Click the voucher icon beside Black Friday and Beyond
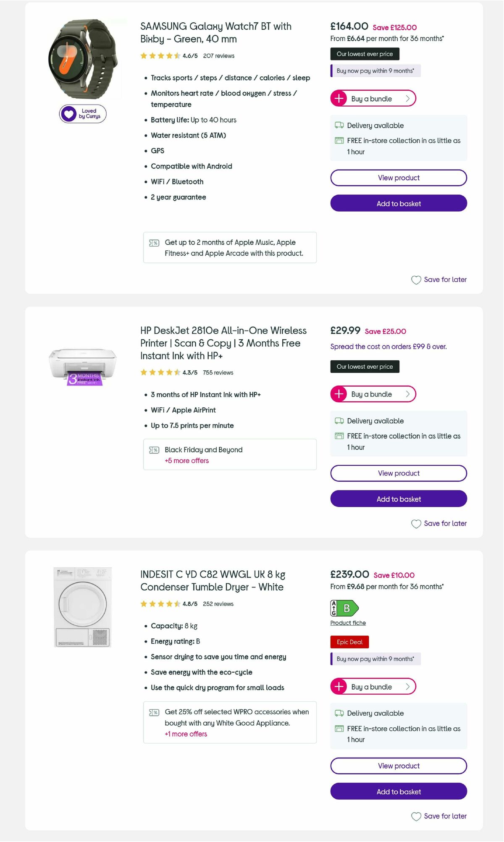Screen dimensions: 504x842 coord(154,450)
